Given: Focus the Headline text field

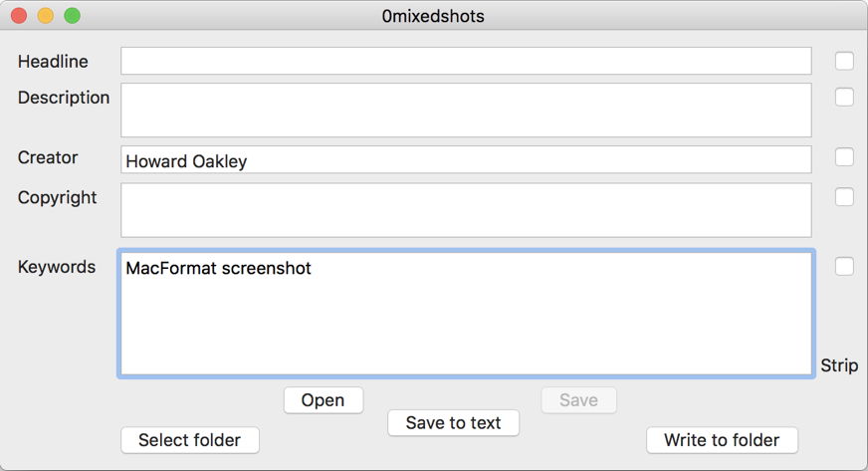Looking at the screenshot, I should click(x=466, y=62).
